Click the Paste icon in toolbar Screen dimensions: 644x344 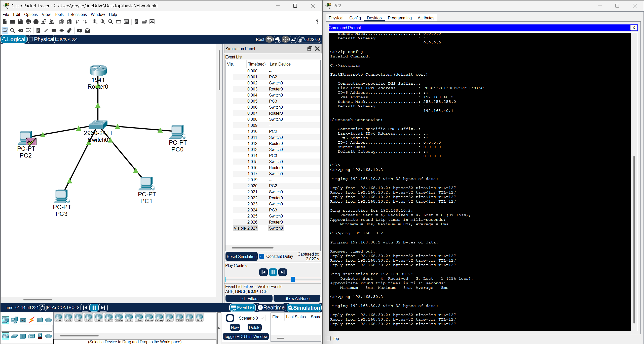pos(69,22)
